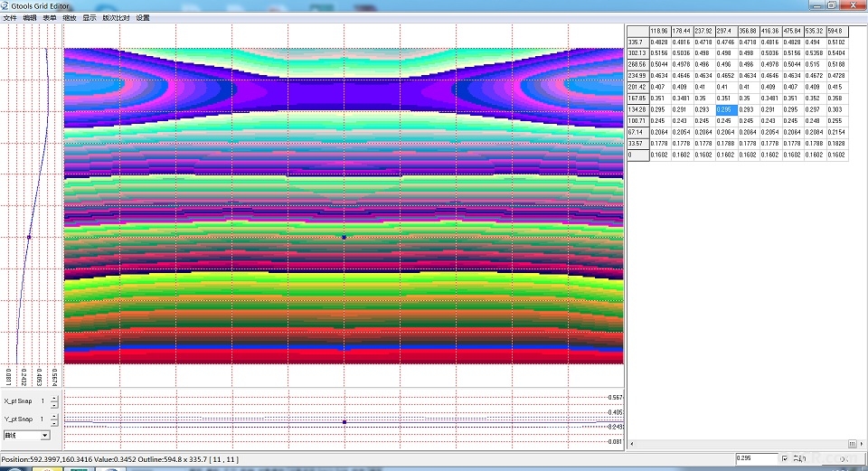Click the table horizontal scrollbar thumb

853,443
